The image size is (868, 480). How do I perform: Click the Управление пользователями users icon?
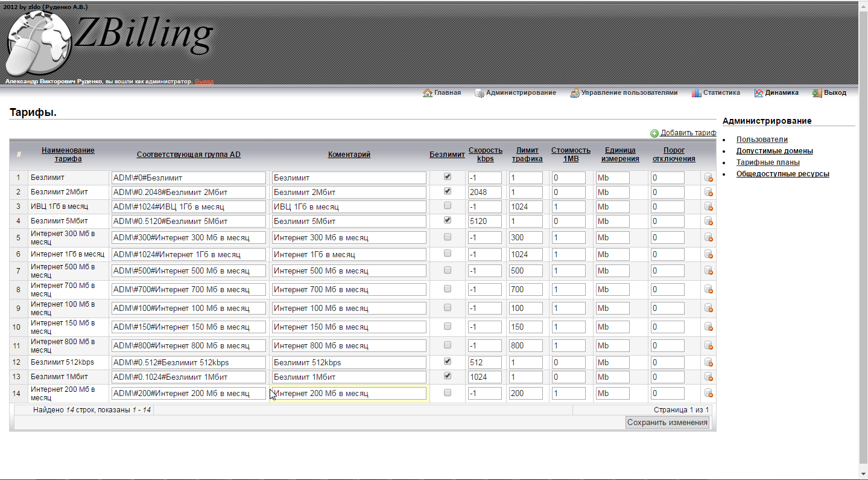(x=575, y=93)
